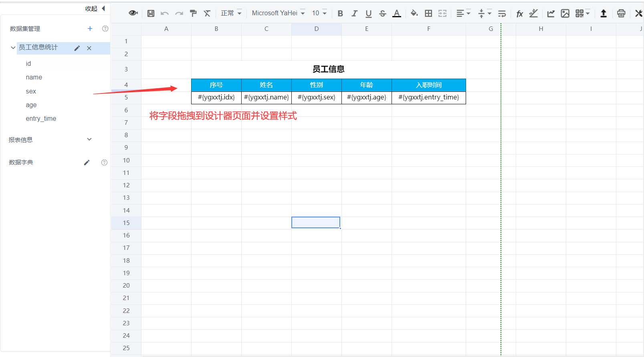Select the entry_time field
The image size is (644, 357).
41,118
